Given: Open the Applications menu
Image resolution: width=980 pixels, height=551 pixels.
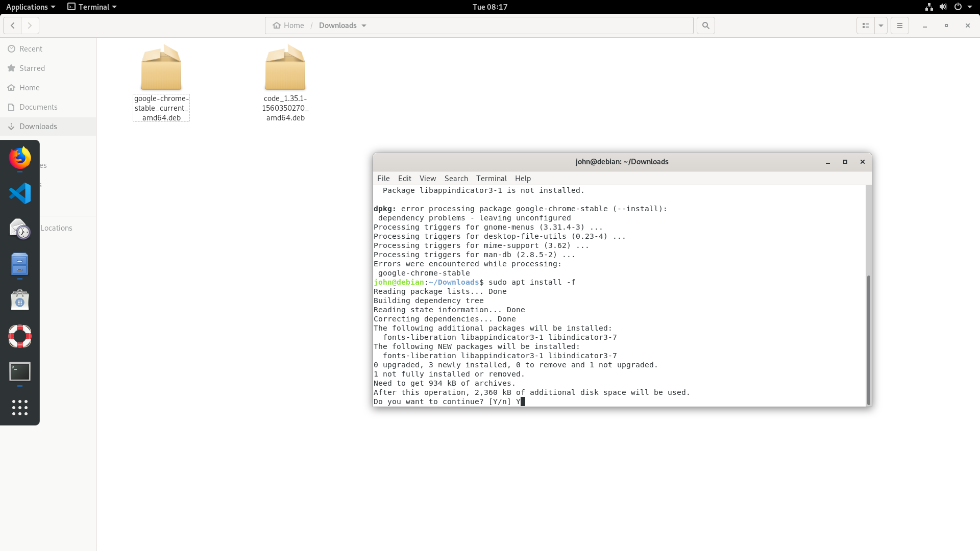Looking at the screenshot, I should click(31, 7).
